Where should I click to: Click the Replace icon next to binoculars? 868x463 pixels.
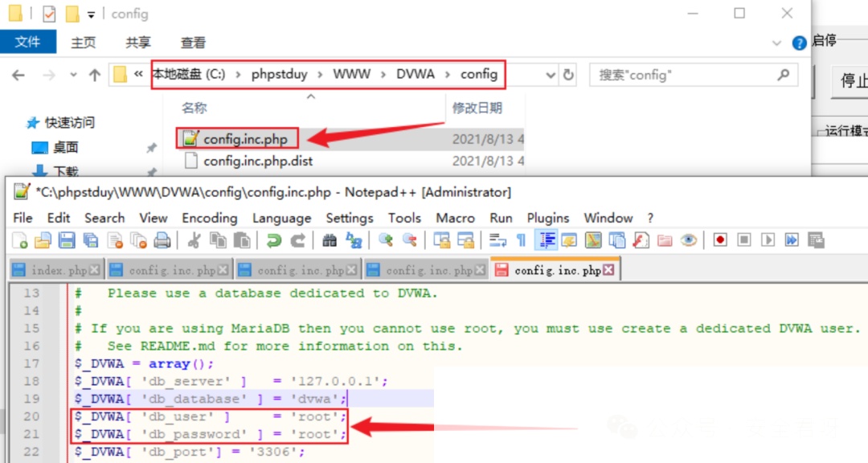pyautogui.click(x=354, y=240)
